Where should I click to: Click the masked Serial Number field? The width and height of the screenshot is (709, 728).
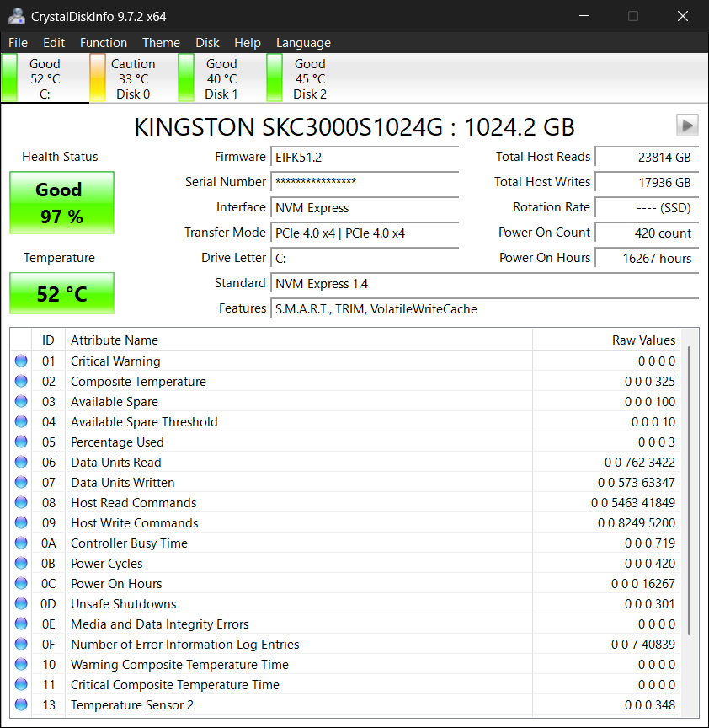click(365, 182)
